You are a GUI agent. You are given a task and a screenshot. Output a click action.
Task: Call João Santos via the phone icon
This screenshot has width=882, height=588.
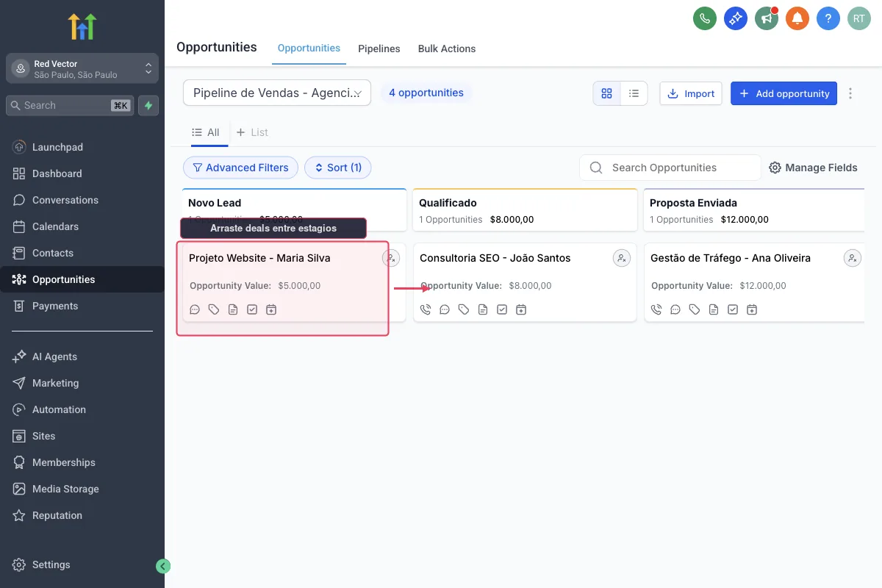tap(426, 309)
